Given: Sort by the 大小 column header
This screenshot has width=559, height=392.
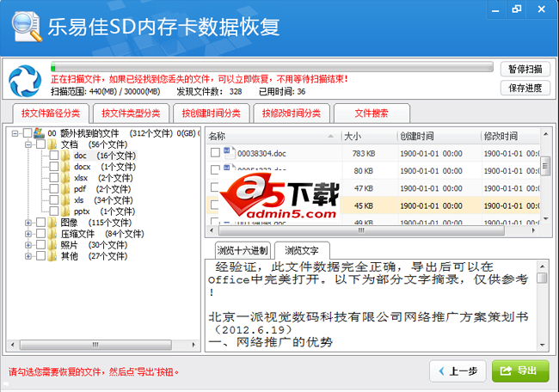Looking at the screenshot, I should [369, 136].
